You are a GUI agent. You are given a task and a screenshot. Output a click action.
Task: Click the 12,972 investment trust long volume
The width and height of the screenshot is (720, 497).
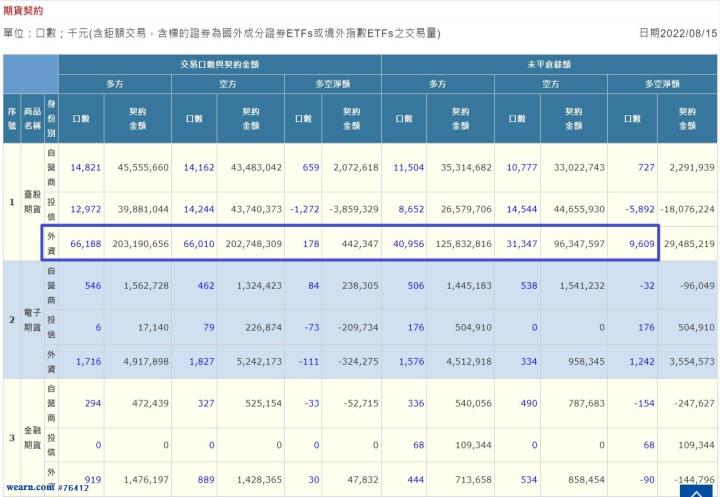[85, 209]
